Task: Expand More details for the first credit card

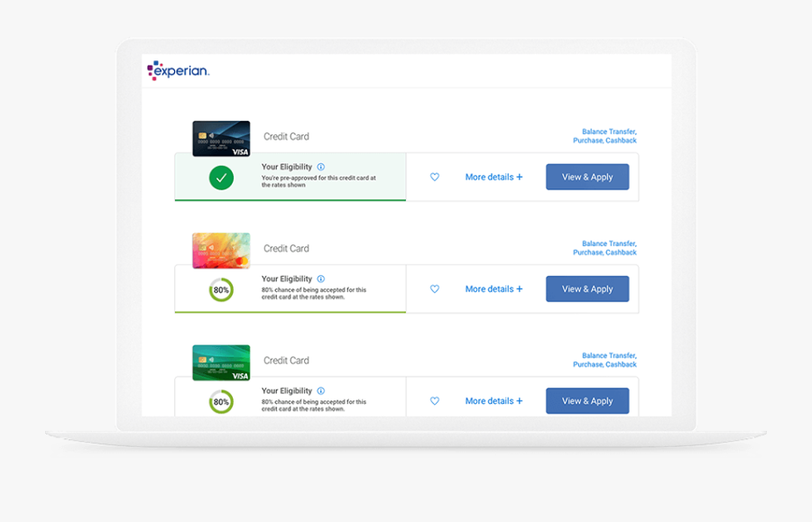Action: pos(494,177)
